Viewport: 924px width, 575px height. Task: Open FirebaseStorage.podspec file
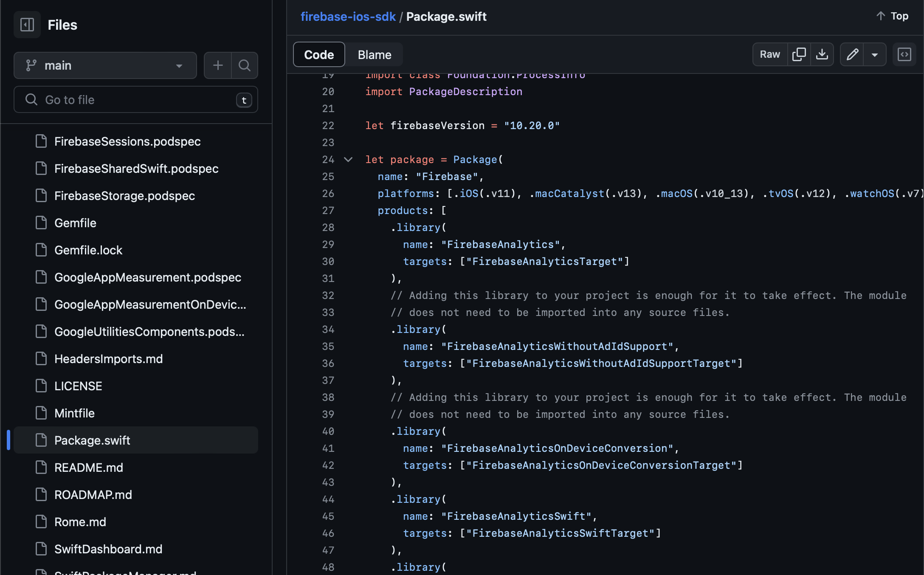(124, 196)
